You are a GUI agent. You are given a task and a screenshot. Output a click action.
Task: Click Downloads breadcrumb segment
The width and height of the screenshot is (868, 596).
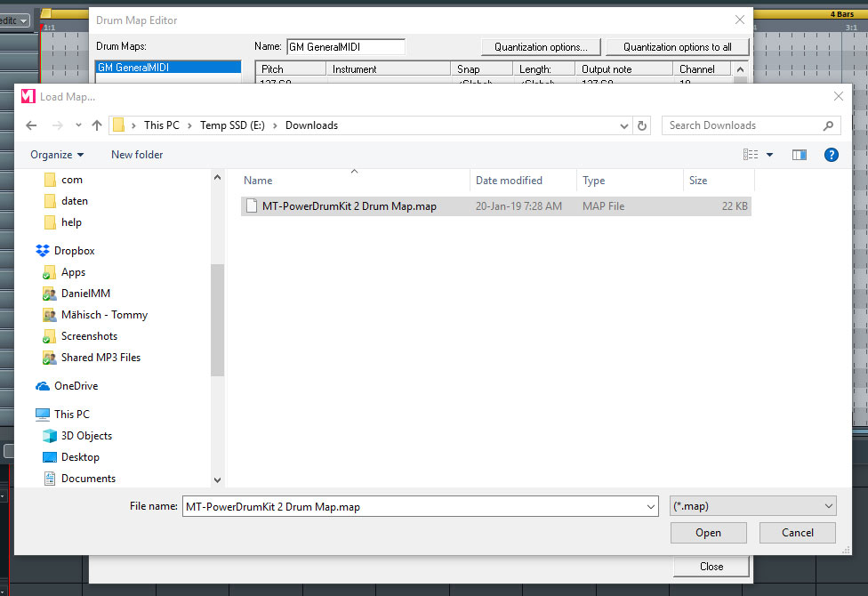click(x=311, y=125)
